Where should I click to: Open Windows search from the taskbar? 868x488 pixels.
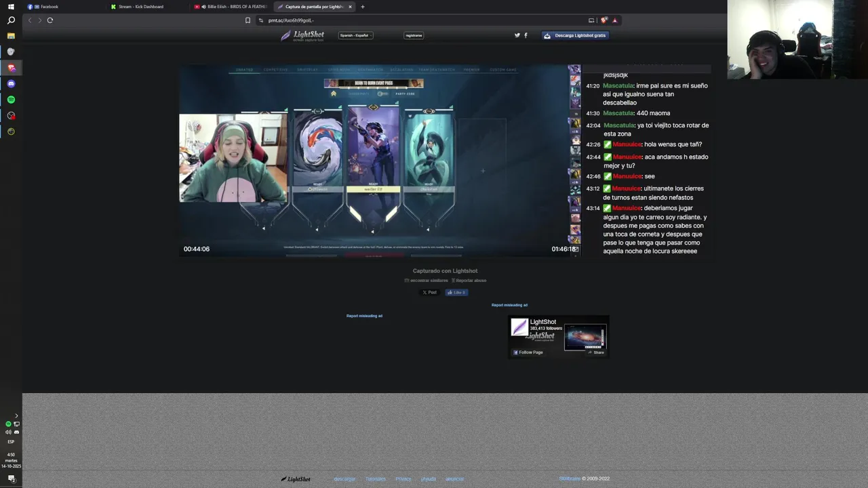point(11,20)
